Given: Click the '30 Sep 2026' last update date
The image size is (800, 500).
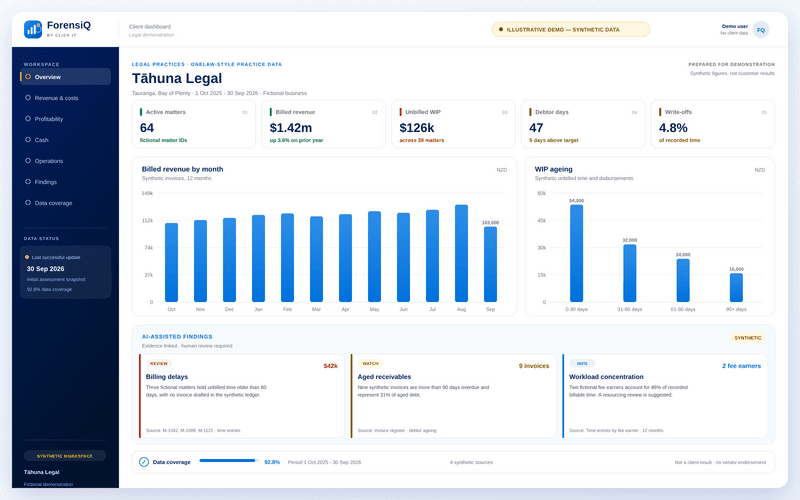Looking at the screenshot, I should point(45,269).
